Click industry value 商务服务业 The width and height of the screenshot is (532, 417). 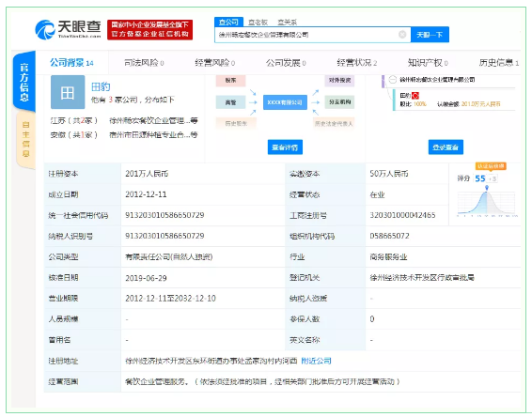tap(388, 257)
